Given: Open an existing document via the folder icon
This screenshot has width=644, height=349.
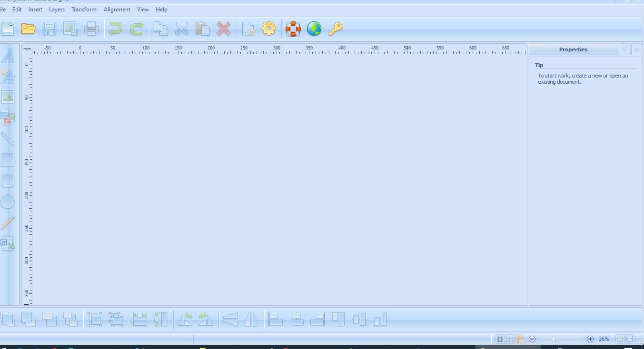Looking at the screenshot, I should click(x=28, y=29).
